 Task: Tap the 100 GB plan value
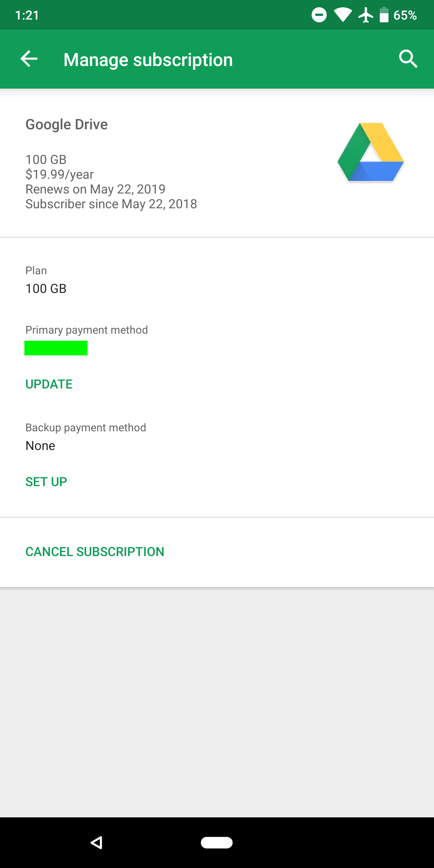46,289
